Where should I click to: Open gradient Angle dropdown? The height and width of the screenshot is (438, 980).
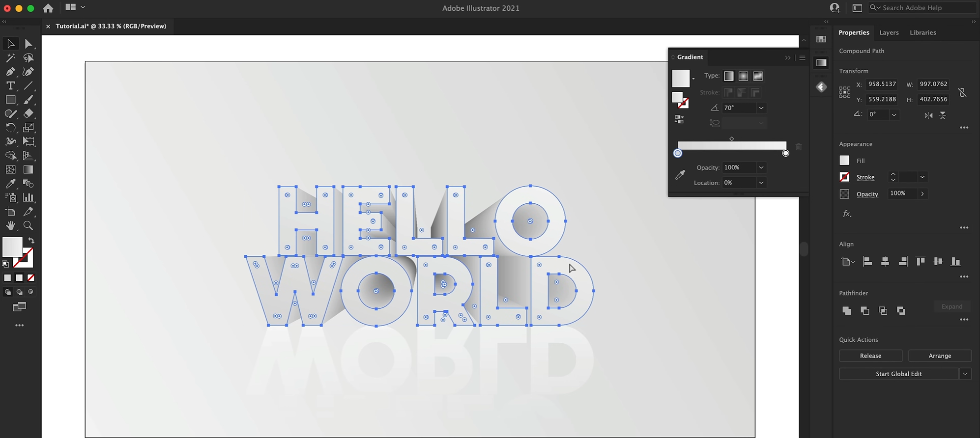coord(761,108)
